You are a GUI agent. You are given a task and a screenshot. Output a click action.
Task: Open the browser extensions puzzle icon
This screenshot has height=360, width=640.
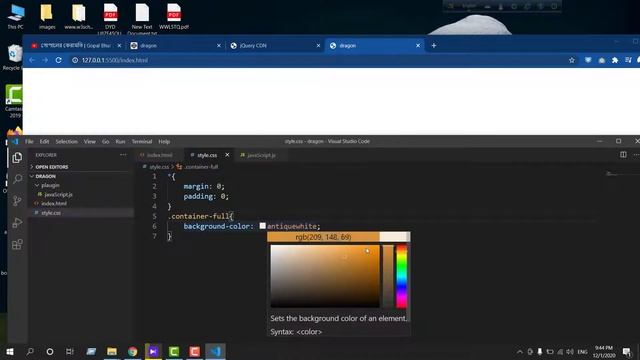(x=615, y=60)
